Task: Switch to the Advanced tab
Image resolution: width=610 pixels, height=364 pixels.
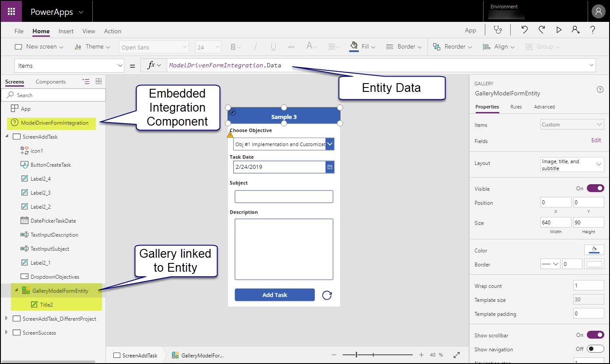Action: click(x=544, y=107)
